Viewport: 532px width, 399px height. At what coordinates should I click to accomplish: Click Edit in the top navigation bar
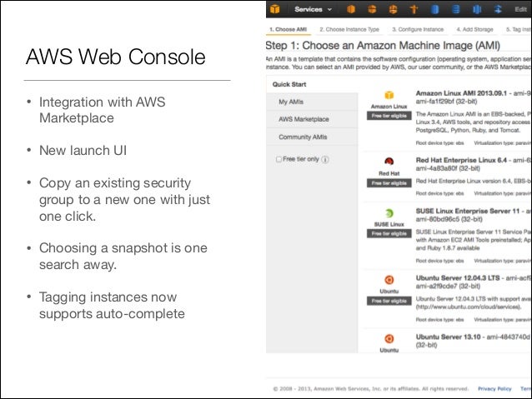pos(520,9)
